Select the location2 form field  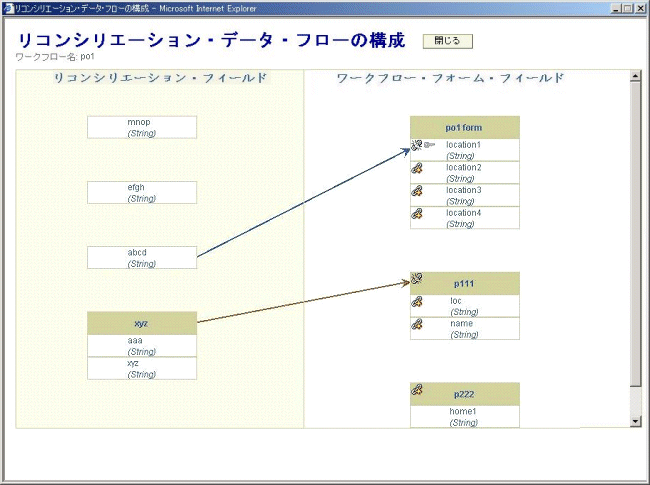coord(465,173)
